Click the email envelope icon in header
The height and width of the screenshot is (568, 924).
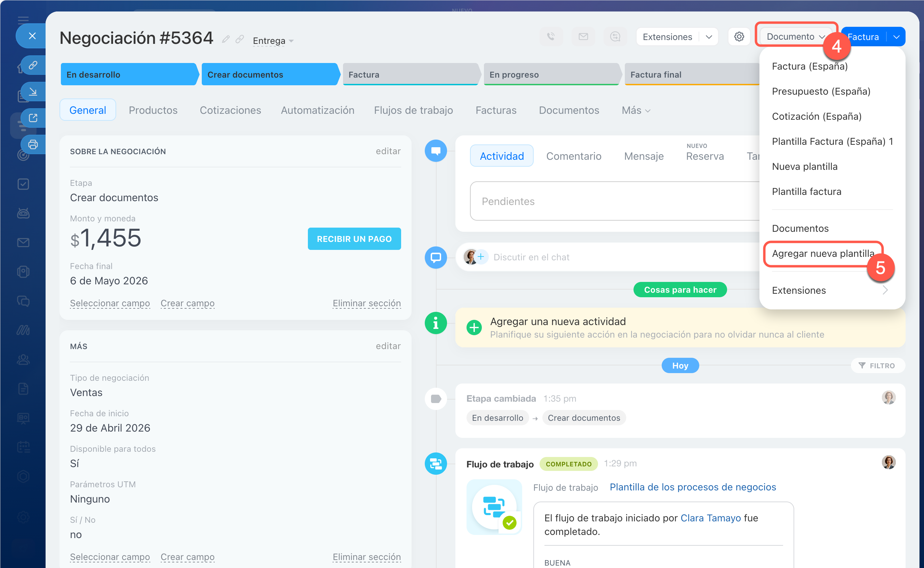(x=583, y=37)
